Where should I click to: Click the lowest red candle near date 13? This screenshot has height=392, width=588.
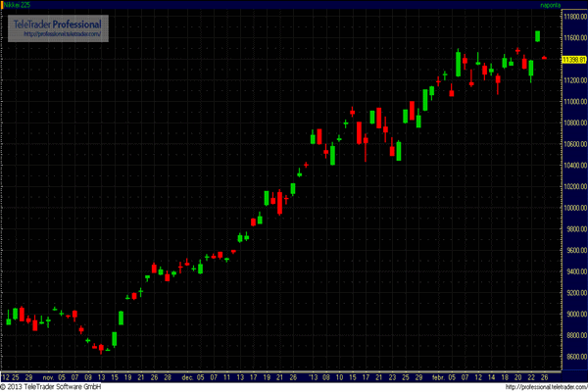pos(101,348)
